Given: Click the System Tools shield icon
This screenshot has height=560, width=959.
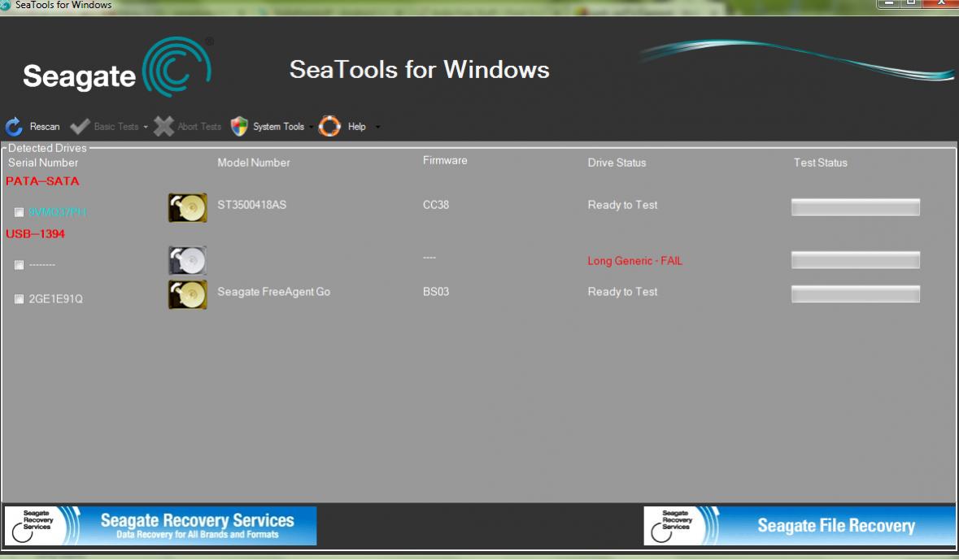Looking at the screenshot, I should tap(239, 127).
